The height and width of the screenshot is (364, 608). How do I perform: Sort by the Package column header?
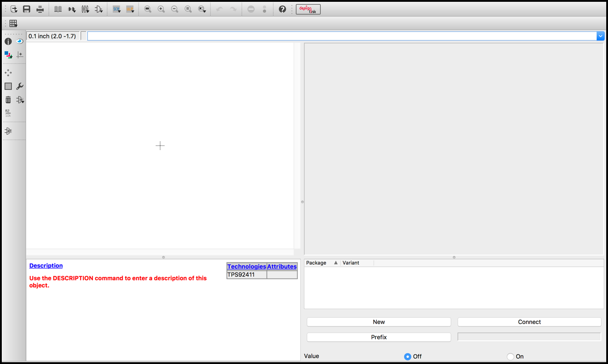pyautogui.click(x=322, y=263)
